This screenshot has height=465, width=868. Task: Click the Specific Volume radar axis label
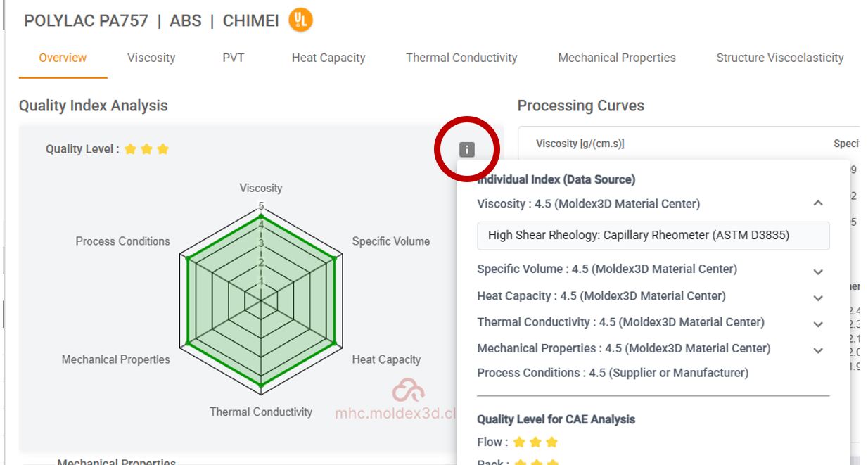point(391,241)
